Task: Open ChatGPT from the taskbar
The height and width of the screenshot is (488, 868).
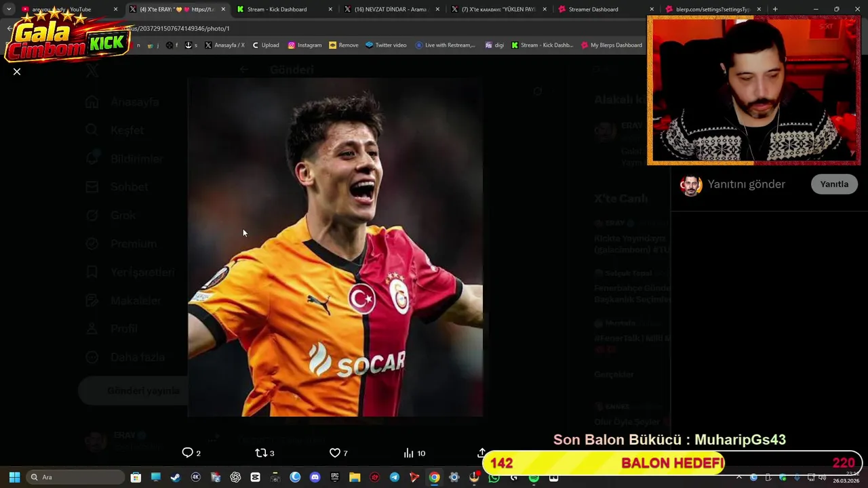Action: click(235, 477)
